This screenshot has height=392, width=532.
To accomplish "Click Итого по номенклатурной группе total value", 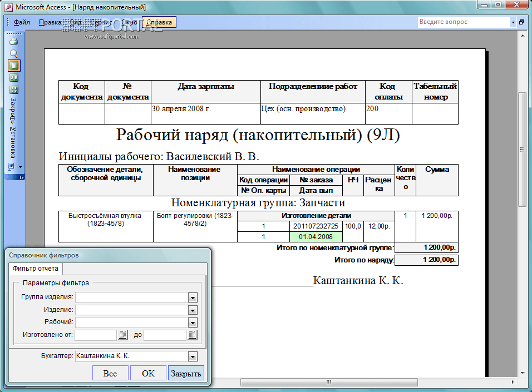I will click(426, 247).
